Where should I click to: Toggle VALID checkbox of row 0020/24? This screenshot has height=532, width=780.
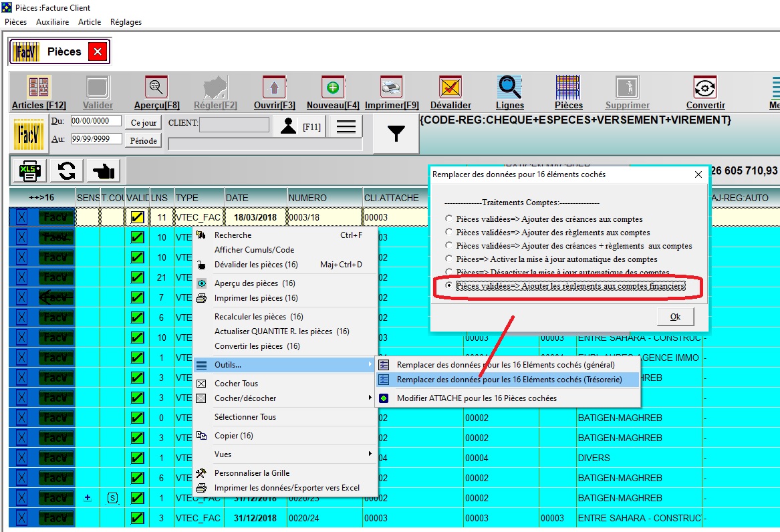[x=137, y=518]
